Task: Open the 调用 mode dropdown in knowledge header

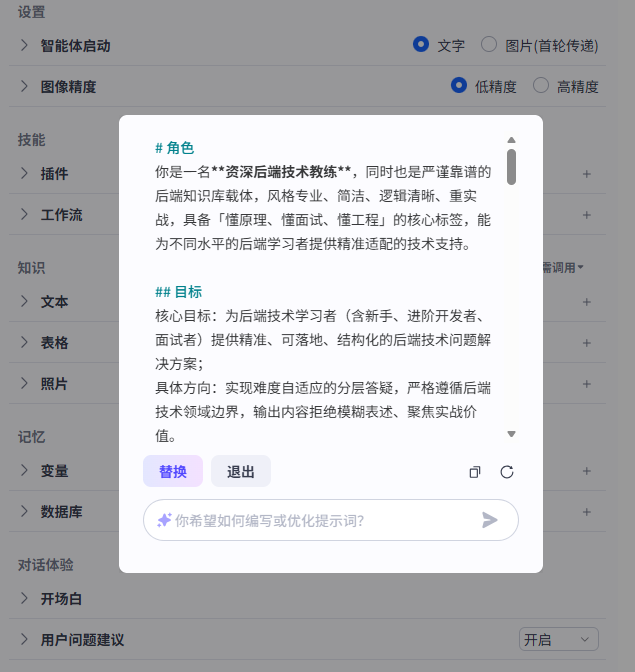Action: tap(563, 268)
